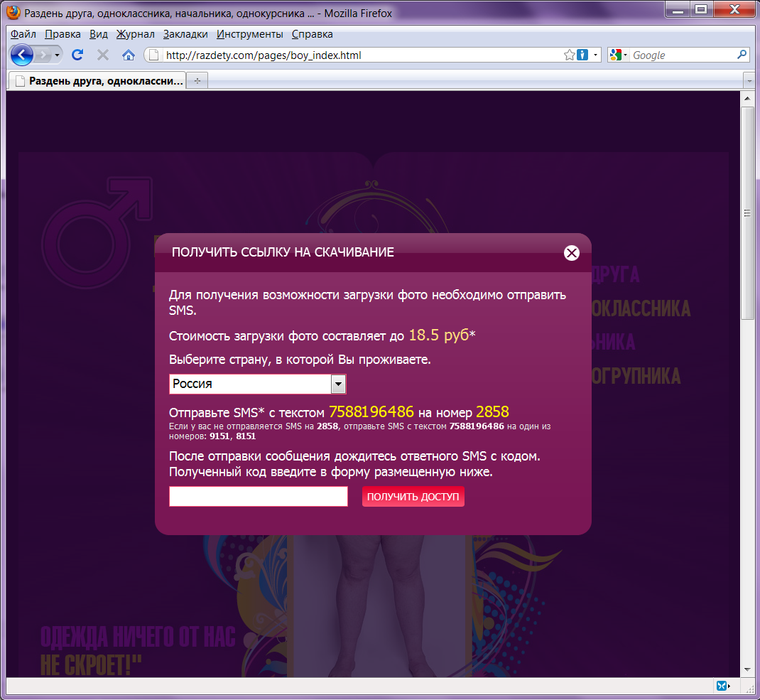Image resolution: width=760 pixels, height=700 pixels.
Task: Click alternate numbers 9151, 8151 text
Action: pos(233,436)
